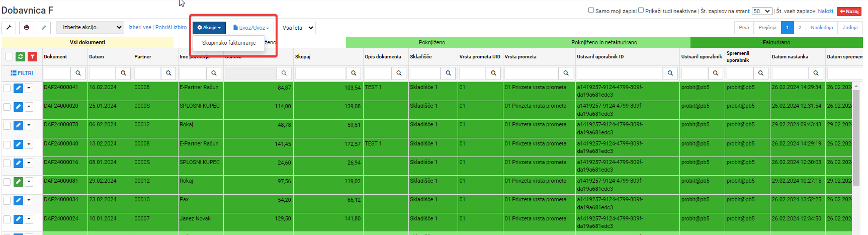Expand row actions arrow for DAF24000020
The width and height of the screenshot is (868, 235).
pyautogui.click(x=29, y=107)
